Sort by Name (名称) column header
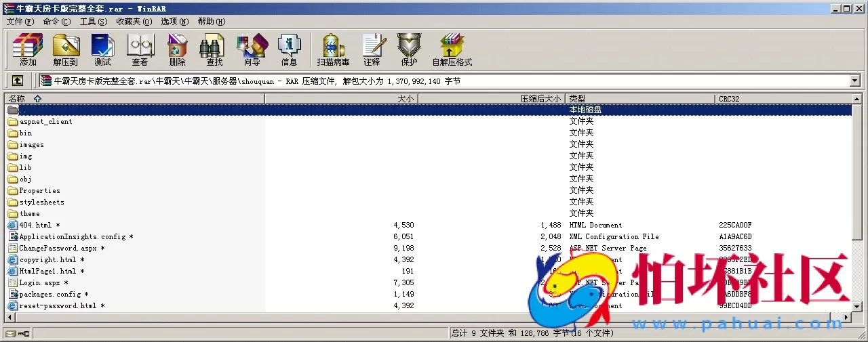This screenshot has width=868, height=342. tap(134, 99)
